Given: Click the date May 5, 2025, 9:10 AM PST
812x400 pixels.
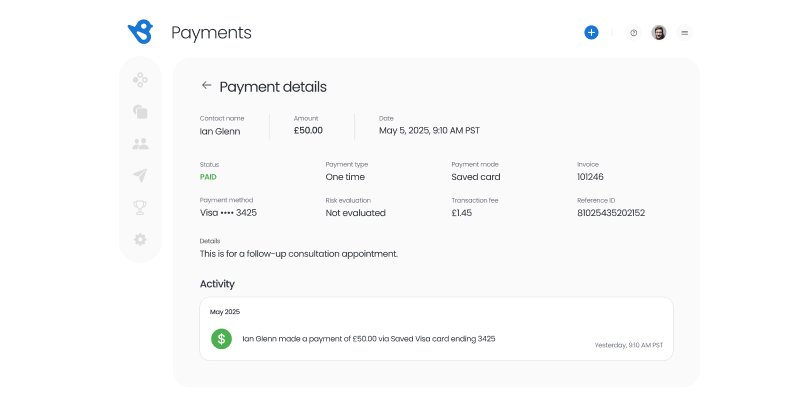Looking at the screenshot, I should coord(429,131).
